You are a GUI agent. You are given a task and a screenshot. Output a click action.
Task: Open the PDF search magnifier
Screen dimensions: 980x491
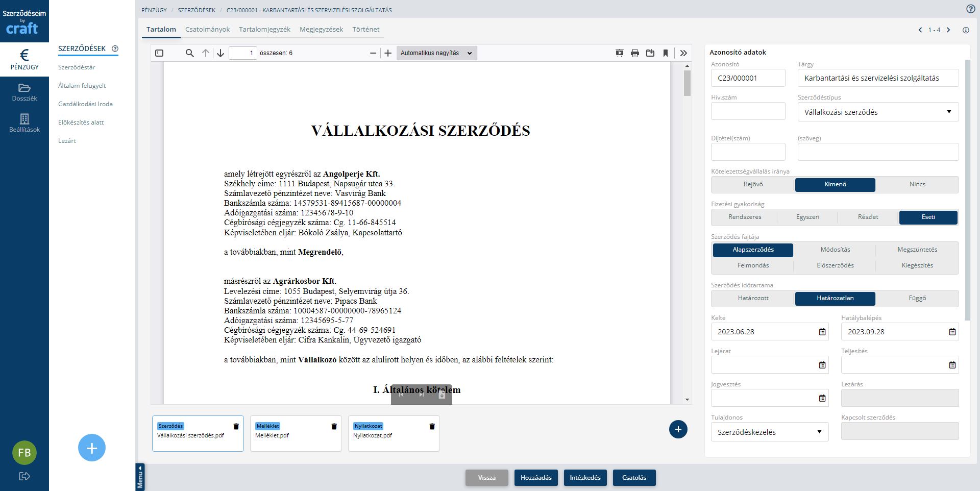pos(189,53)
